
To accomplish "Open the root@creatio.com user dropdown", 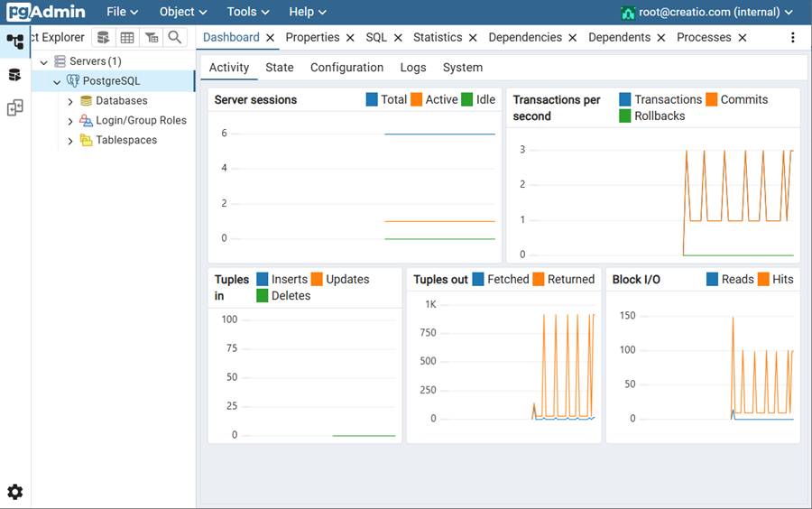I will click(x=707, y=13).
